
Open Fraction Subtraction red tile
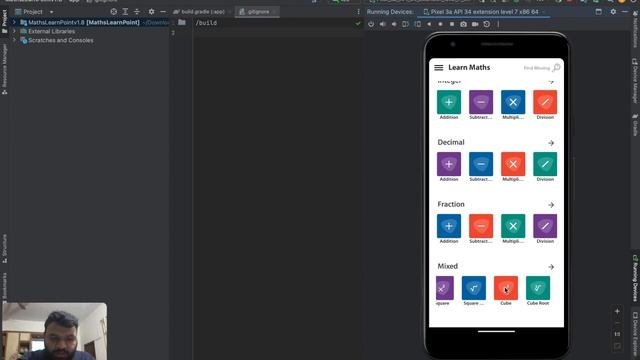click(481, 226)
